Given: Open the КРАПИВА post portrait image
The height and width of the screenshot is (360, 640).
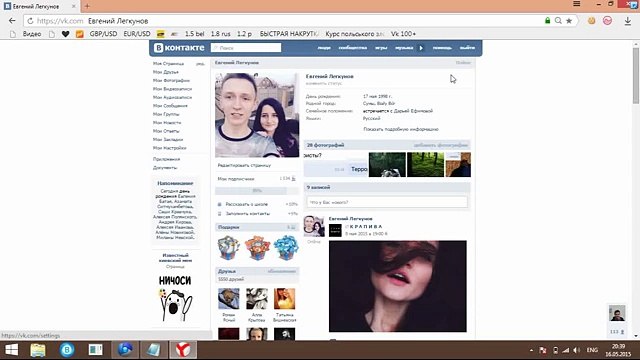Looking at the screenshot, I should click(x=398, y=286).
